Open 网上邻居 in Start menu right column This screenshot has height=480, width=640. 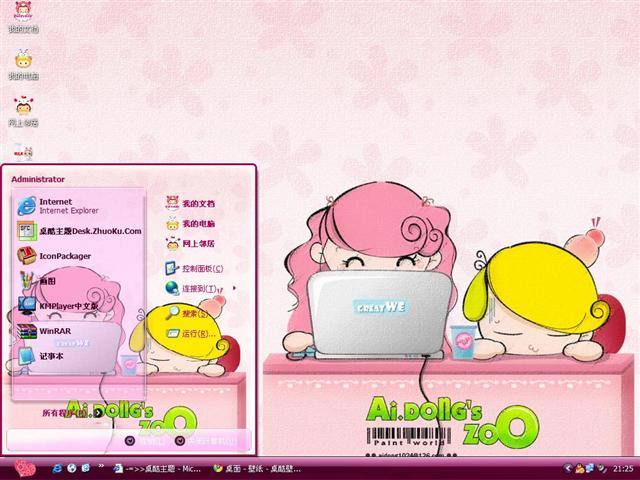click(191, 244)
